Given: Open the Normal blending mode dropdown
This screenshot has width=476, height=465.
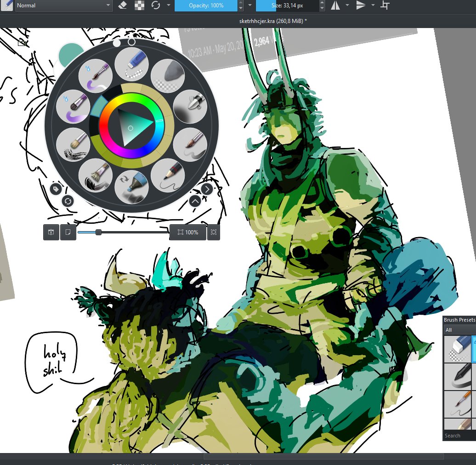Looking at the screenshot, I should coord(63,6).
